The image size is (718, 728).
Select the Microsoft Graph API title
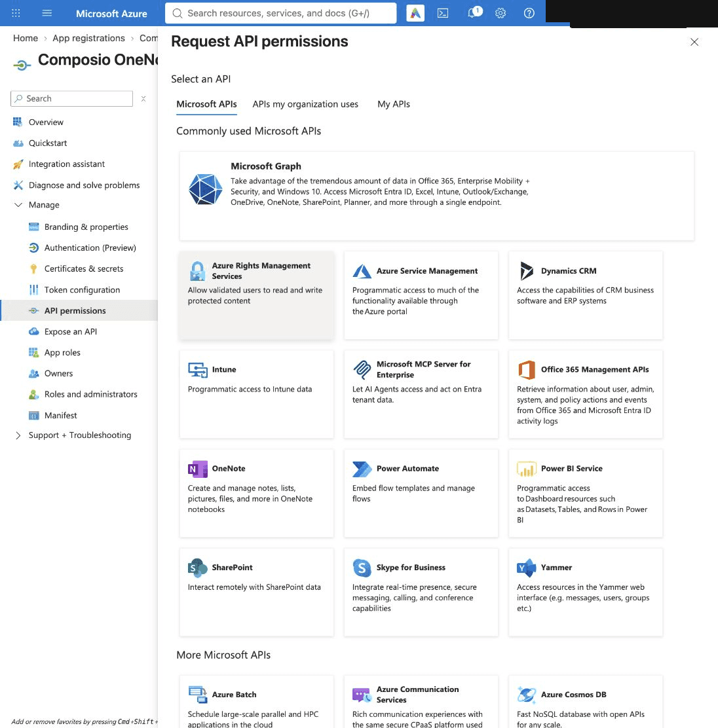tap(266, 166)
